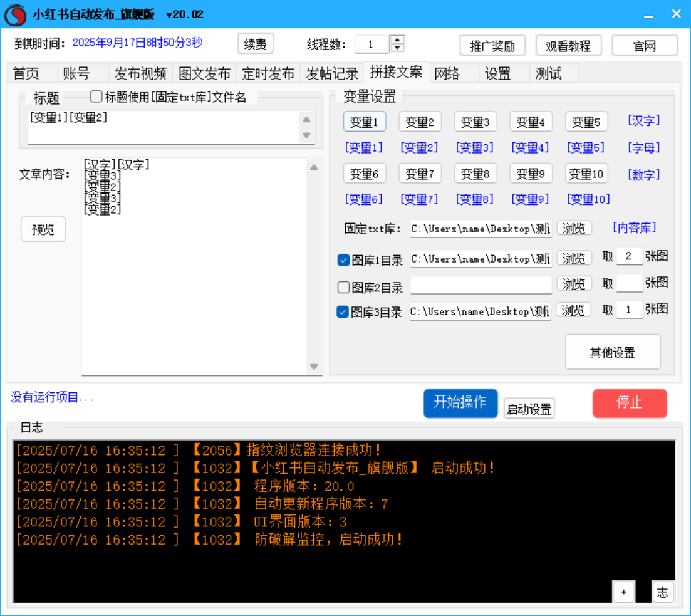
Task: Click the 固定txt库 path field
Action: tap(481, 229)
